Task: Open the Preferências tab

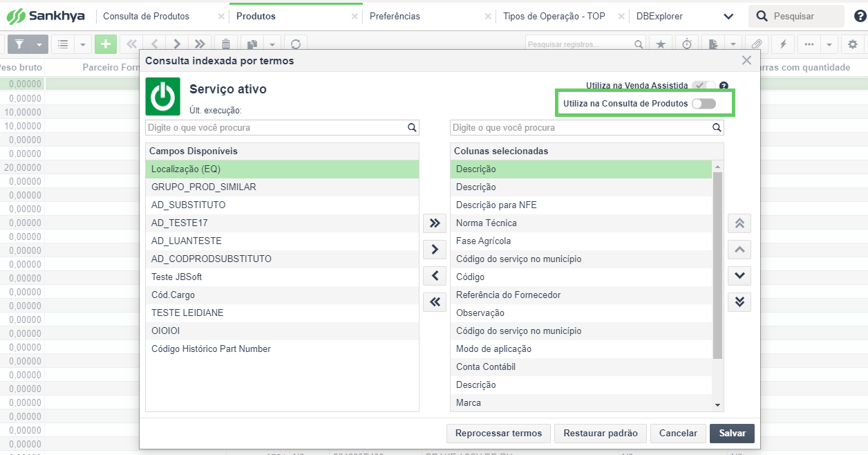Action: click(395, 16)
